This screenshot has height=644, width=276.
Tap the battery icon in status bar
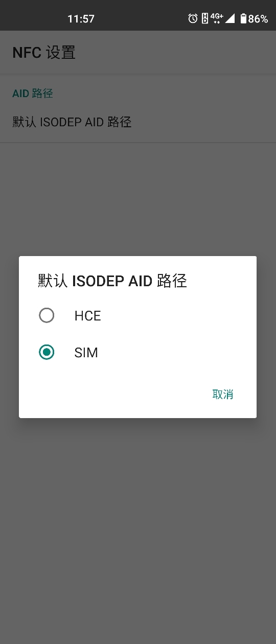coord(243,19)
